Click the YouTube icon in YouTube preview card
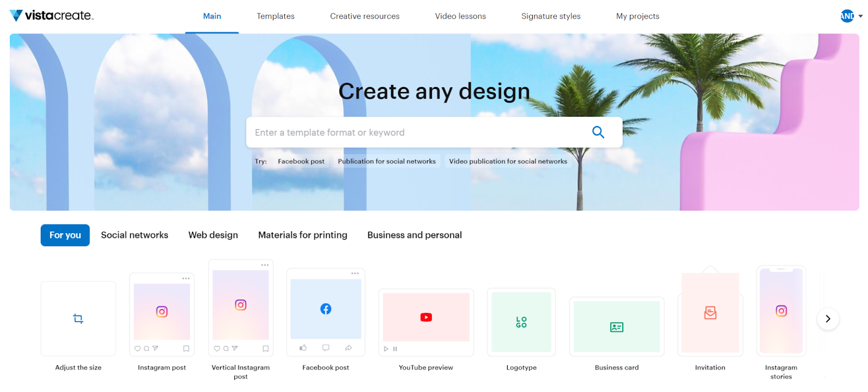The height and width of the screenshot is (392, 868). [426, 317]
